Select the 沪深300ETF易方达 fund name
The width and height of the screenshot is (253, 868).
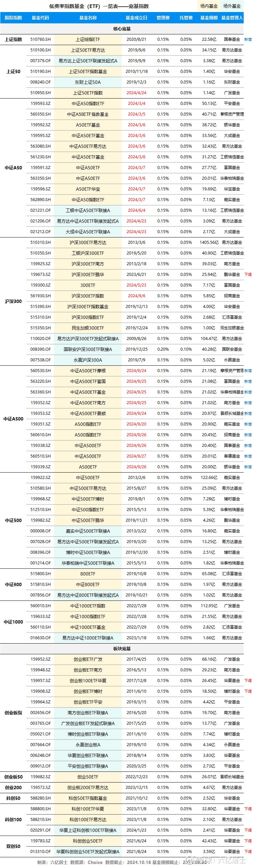(x=88, y=242)
